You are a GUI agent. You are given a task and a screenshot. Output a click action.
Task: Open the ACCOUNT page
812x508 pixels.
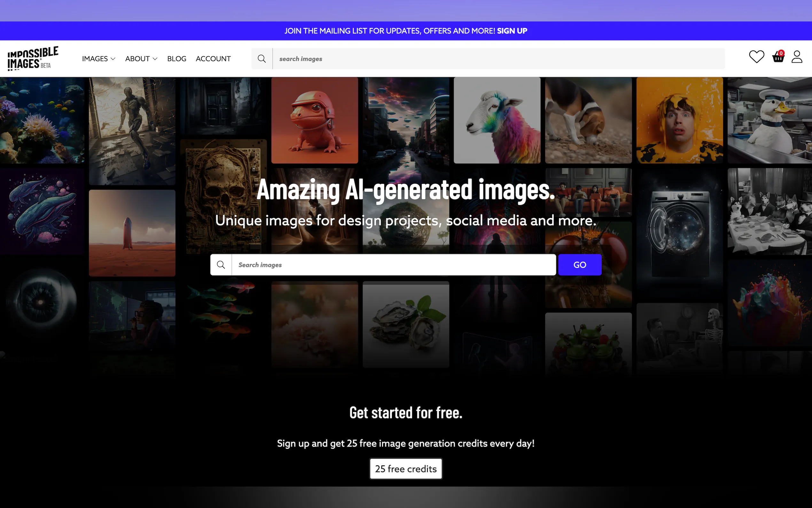(213, 59)
